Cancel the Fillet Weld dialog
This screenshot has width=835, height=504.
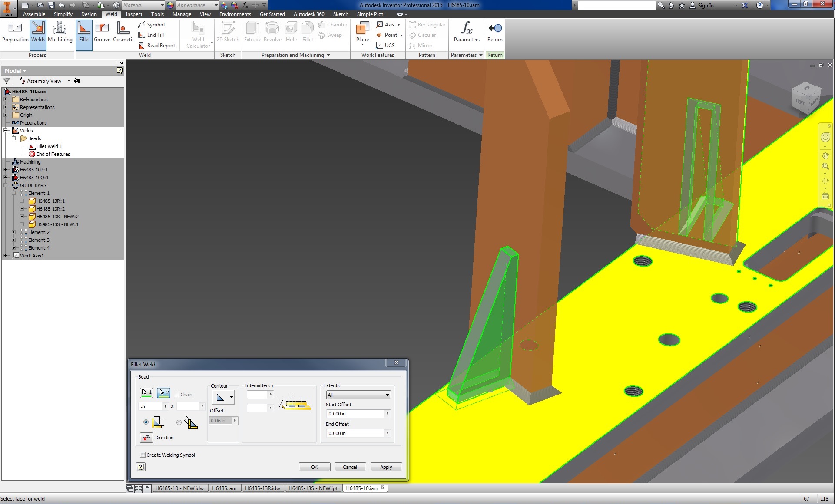(x=350, y=467)
